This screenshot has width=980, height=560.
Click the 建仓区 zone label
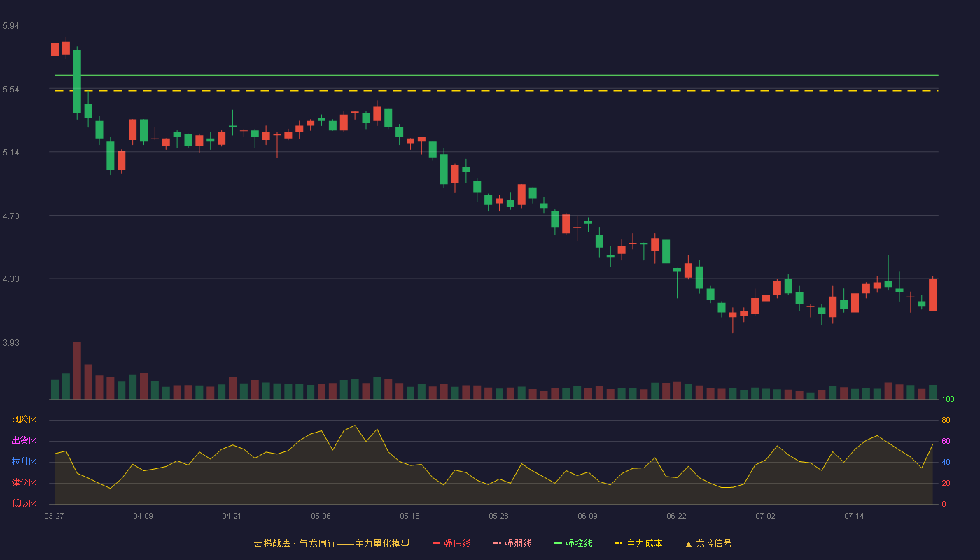coord(24,483)
